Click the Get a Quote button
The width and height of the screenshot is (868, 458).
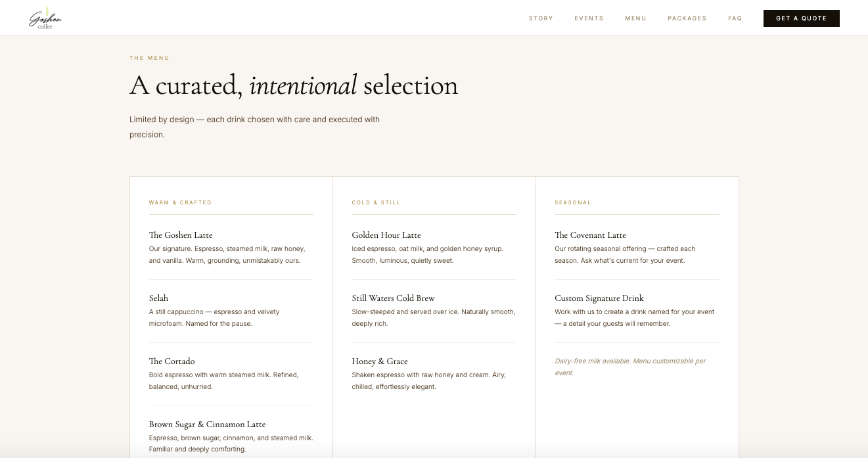click(801, 18)
